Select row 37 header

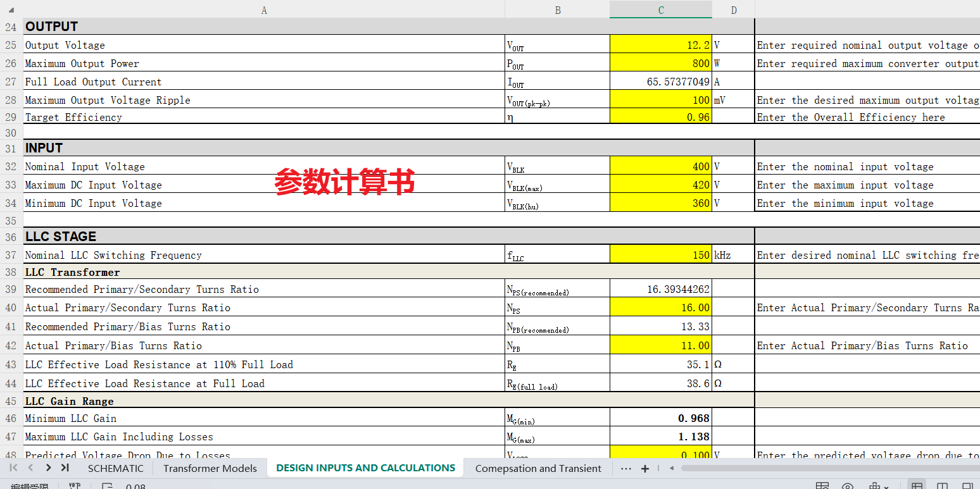click(11, 255)
